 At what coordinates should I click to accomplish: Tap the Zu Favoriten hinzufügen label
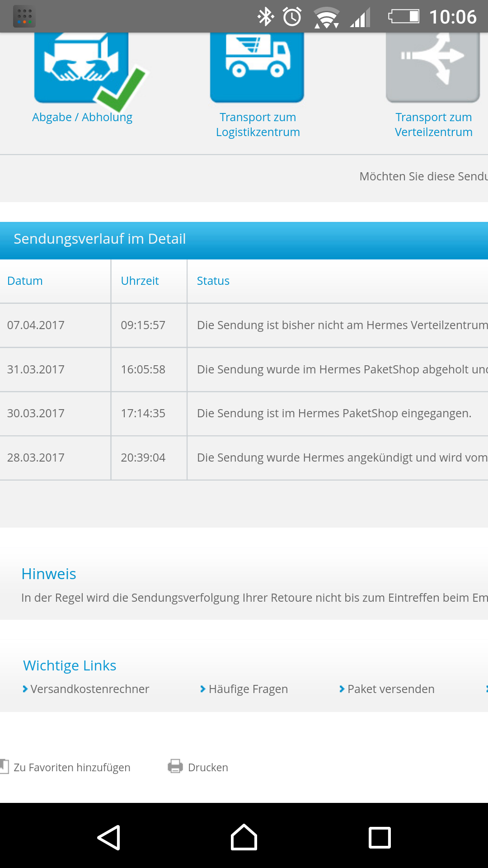[72, 767]
